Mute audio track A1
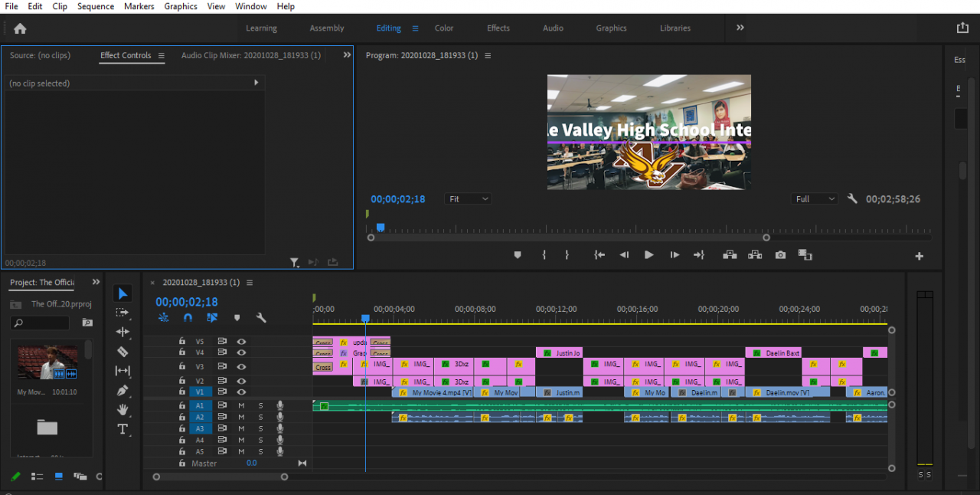 (241, 405)
